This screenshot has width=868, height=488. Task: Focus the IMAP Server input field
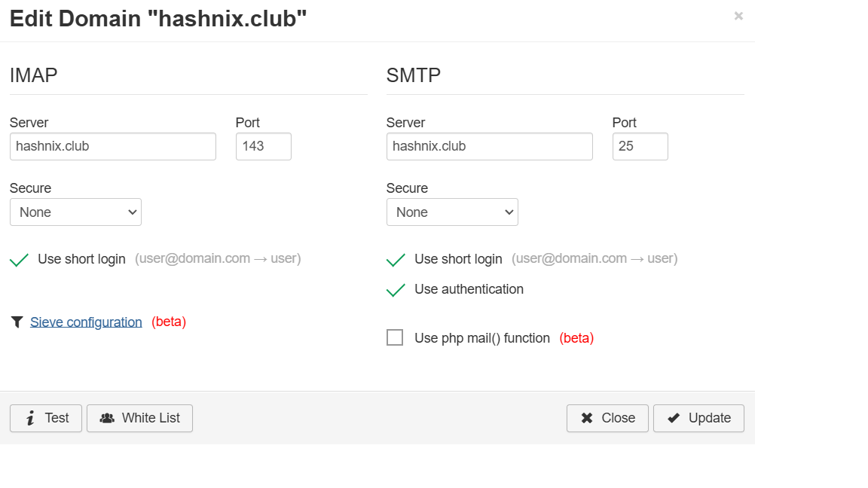113,147
